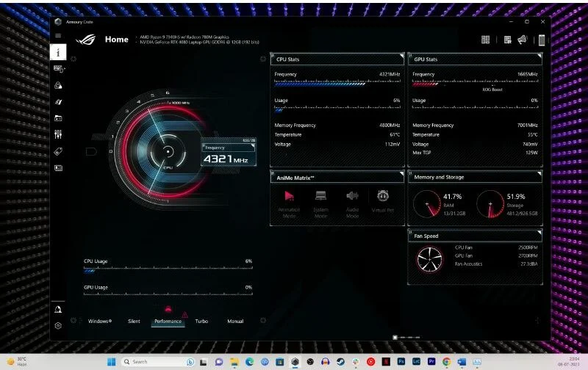The width and height of the screenshot is (588, 370).
Task: Open the hamburger menu in sidebar
Action: pyautogui.click(x=58, y=36)
